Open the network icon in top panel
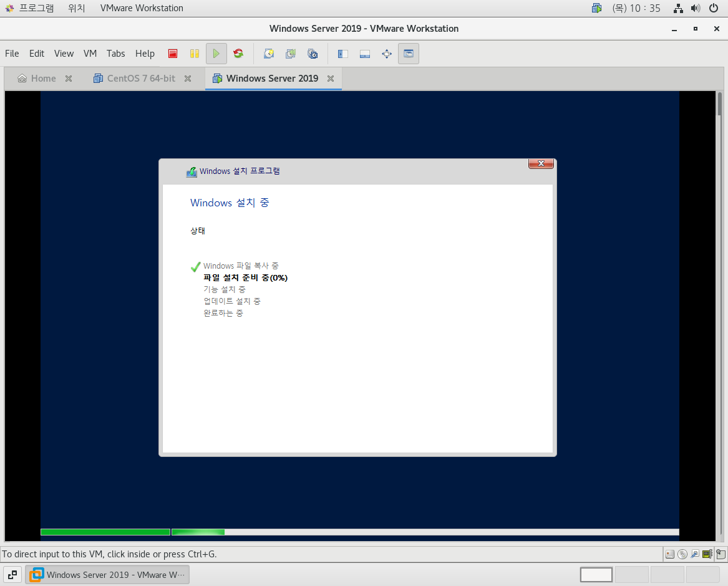This screenshot has width=728, height=586. 678,8
